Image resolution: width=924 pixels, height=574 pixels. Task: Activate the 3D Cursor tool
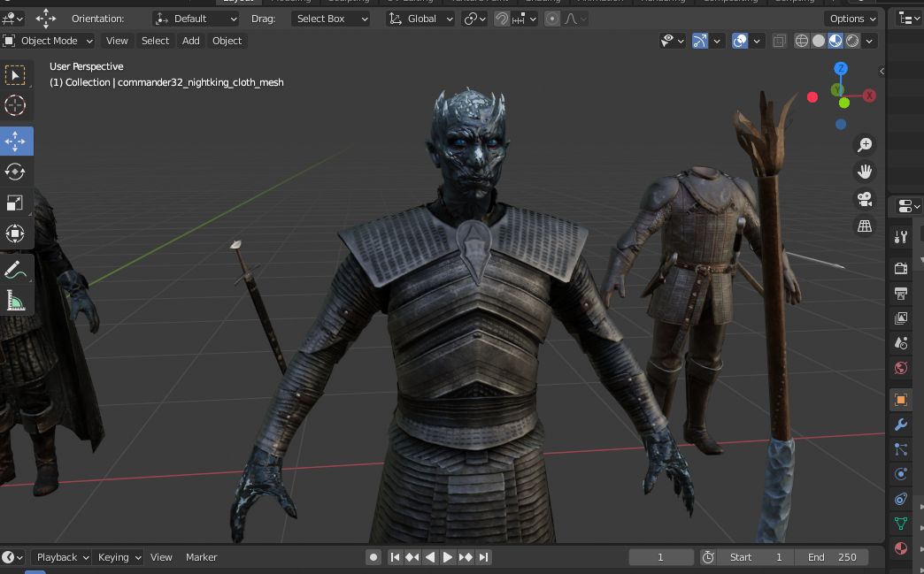tap(15, 105)
